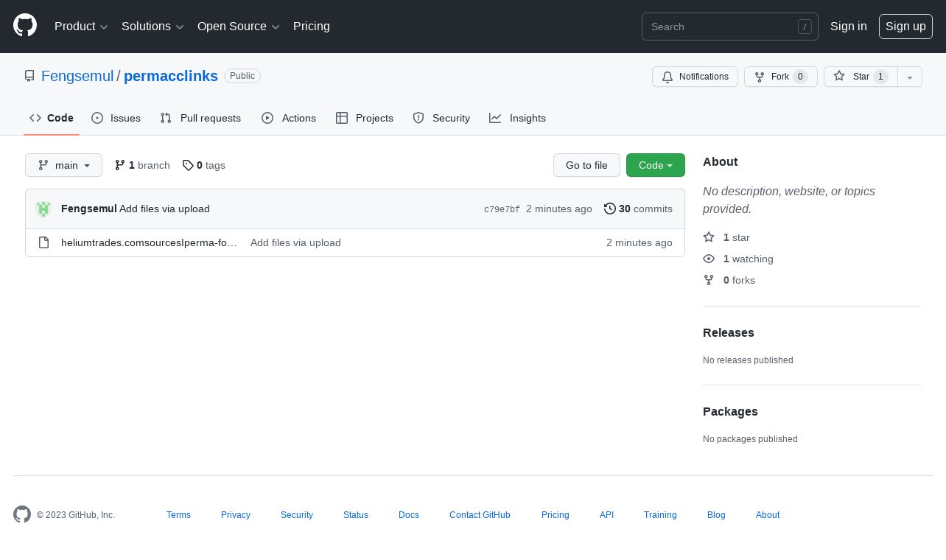Click the Go to file button
Image resolution: width=946 pixels, height=560 pixels.
(x=586, y=165)
